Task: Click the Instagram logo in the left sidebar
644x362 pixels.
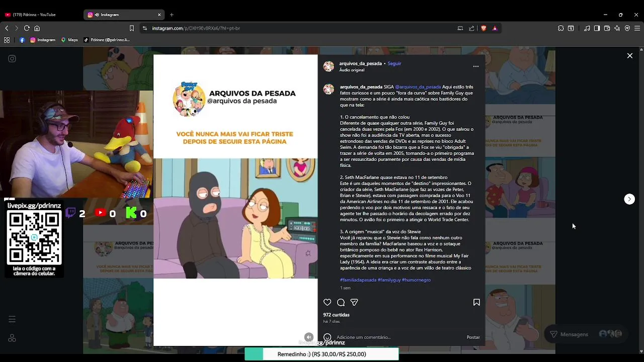Action: click(12, 59)
